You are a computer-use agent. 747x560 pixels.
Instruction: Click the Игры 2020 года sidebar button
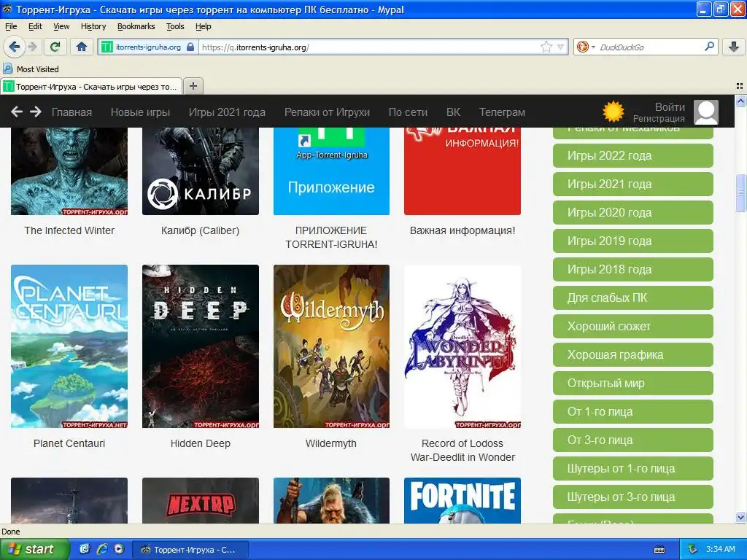pos(632,212)
